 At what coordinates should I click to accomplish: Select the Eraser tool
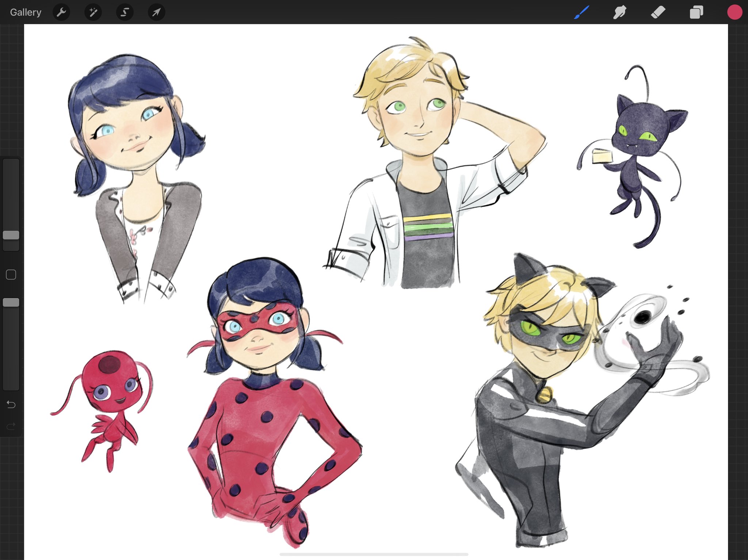[x=658, y=12]
